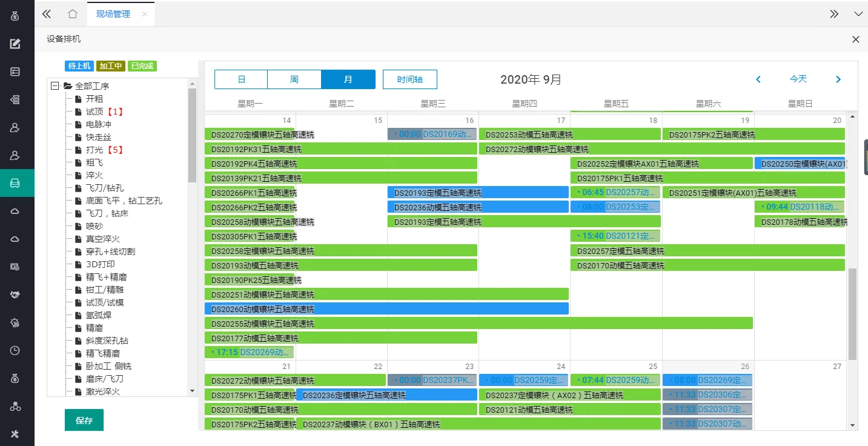Click the 今天 link

point(798,79)
